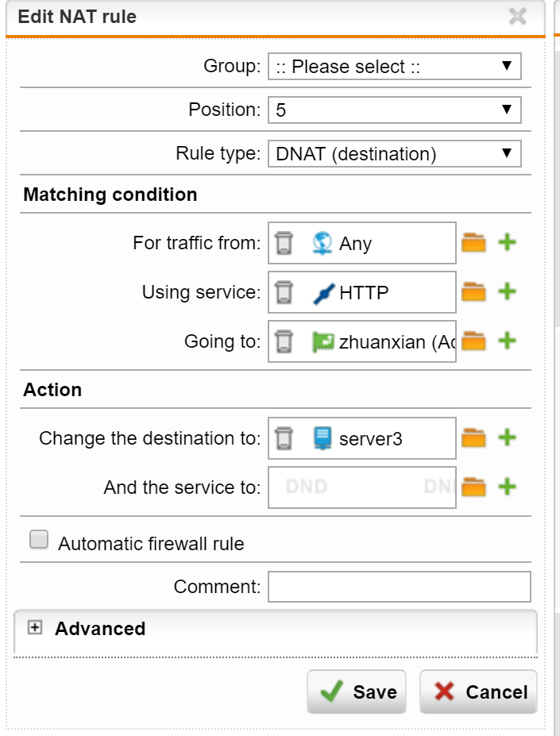
Task: Click into the Comment field
Action: (400, 586)
